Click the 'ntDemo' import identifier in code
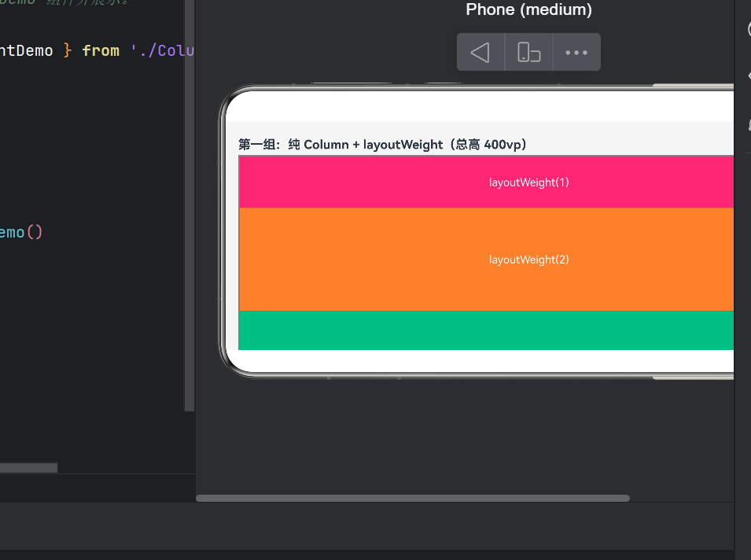This screenshot has width=751, height=560. click(x=26, y=51)
